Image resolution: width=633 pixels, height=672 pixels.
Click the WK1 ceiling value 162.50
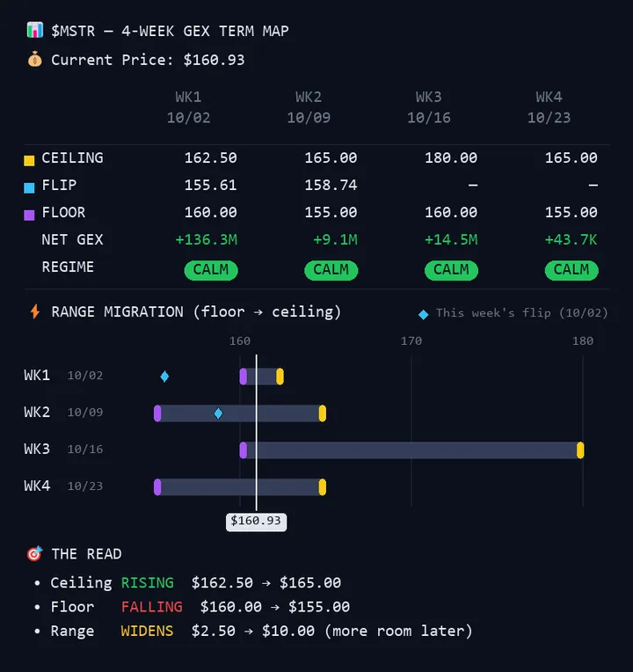(211, 157)
